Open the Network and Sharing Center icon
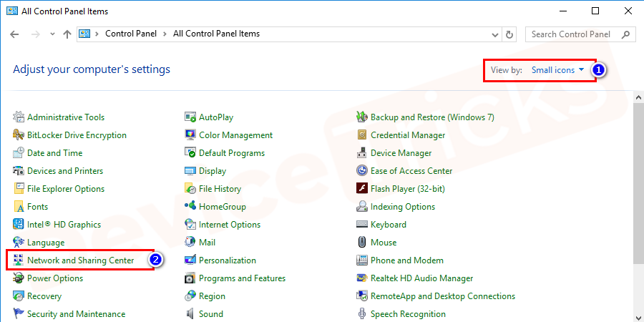 click(x=19, y=260)
